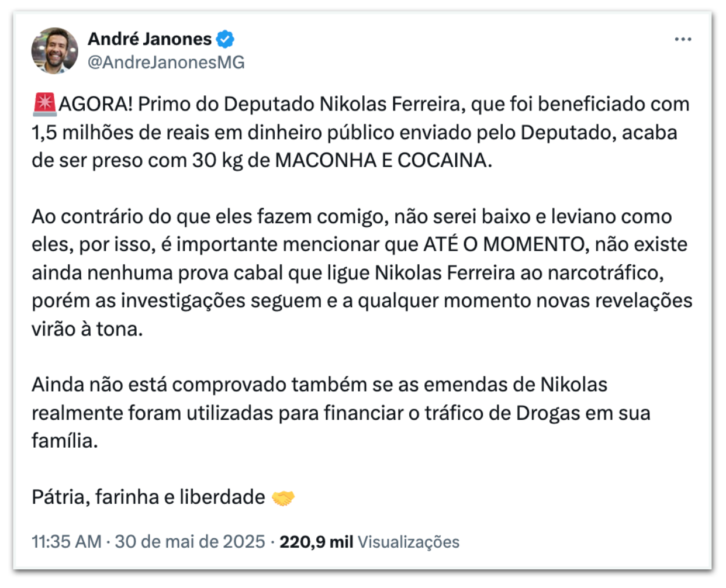
Task: Open the André Janones display name link
Action: (150, 39)
